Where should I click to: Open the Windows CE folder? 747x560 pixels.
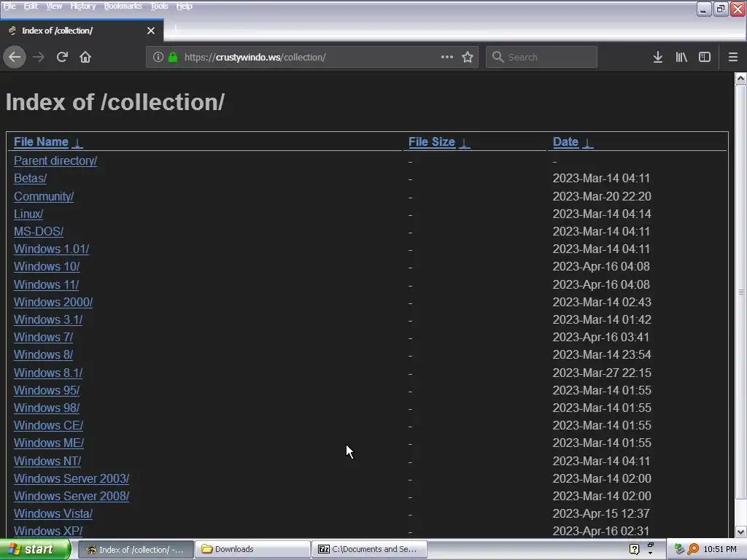click(x=49, y=426)
